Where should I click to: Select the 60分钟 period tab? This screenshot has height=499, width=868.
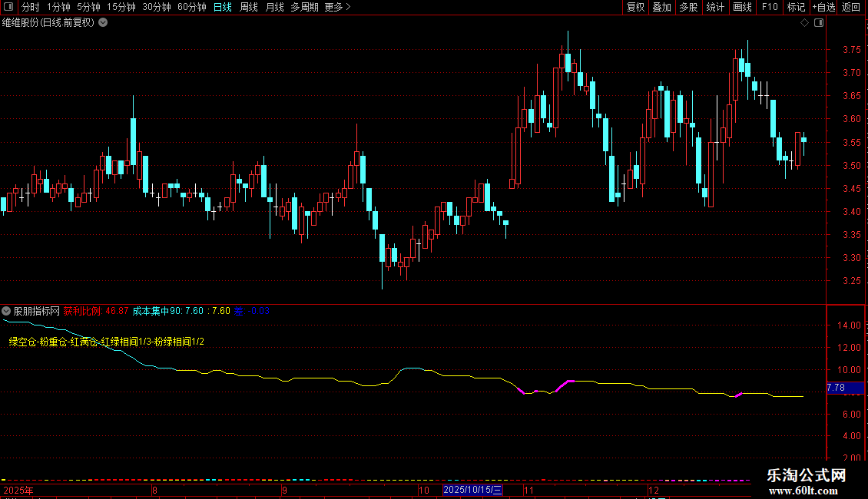[x=192, y=7]
